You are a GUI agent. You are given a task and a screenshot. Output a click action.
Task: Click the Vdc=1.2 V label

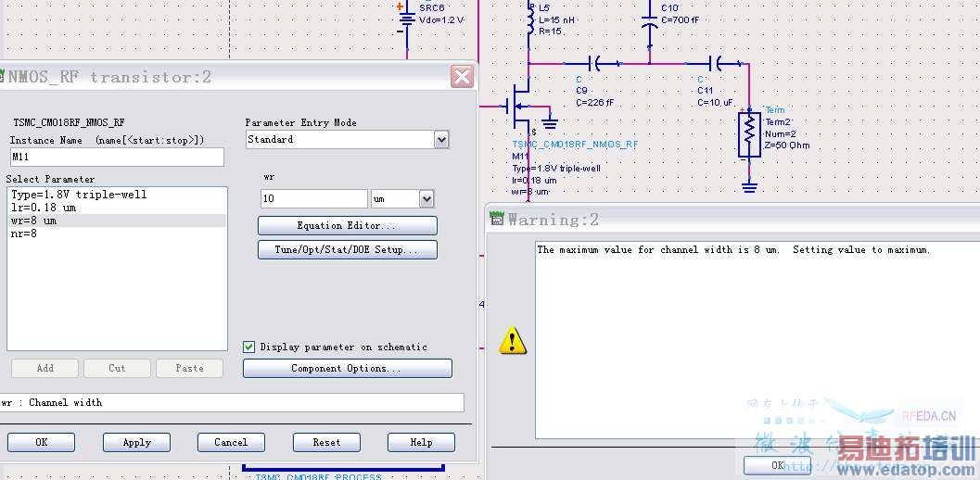(441, 20)
